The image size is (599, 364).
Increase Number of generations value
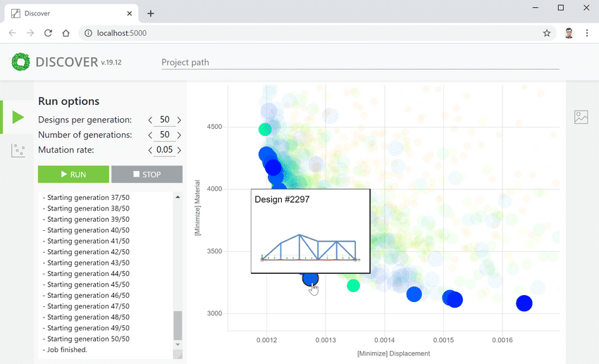click(179, 135)
